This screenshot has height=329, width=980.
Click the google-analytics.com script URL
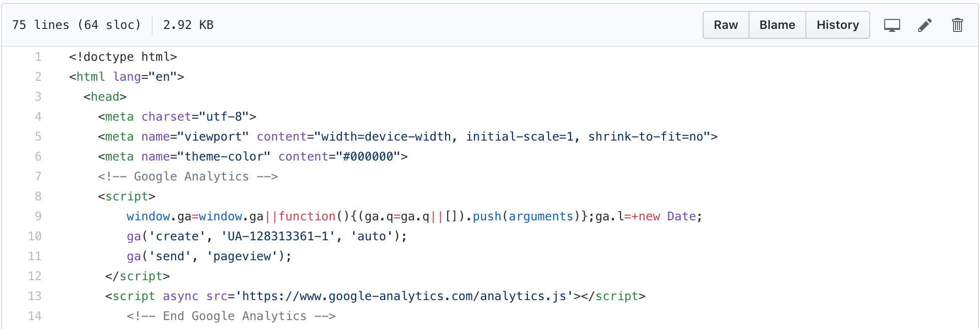pyautogui.click(x=404, y=296)
